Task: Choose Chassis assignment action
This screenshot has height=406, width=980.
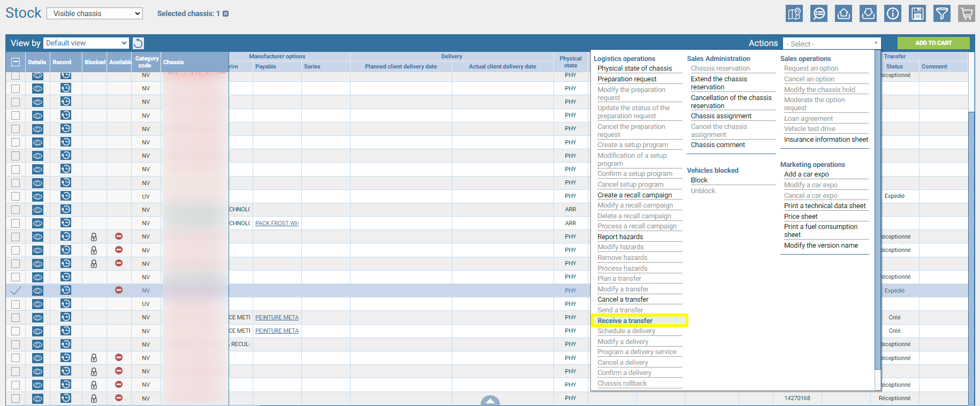Action: [x=721, y=116]
